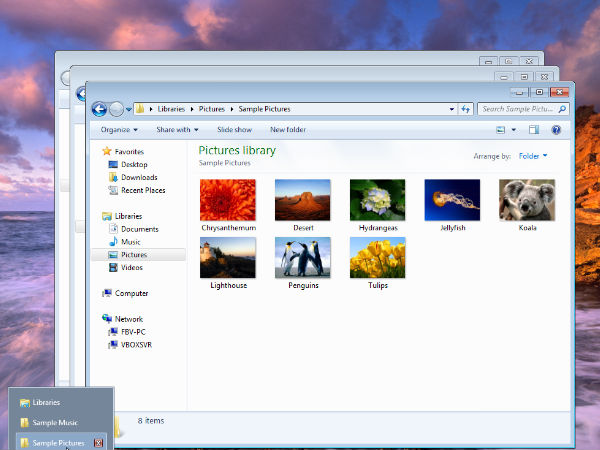Switch to Sample Music in taskbar list
This screenshot has height=450, width=600.
tap(55, 423)
